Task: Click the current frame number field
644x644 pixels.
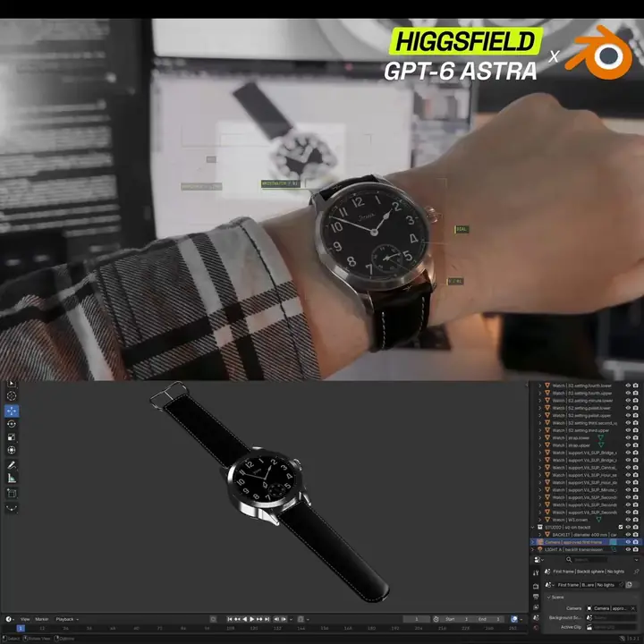Action: tap(416, 619)
